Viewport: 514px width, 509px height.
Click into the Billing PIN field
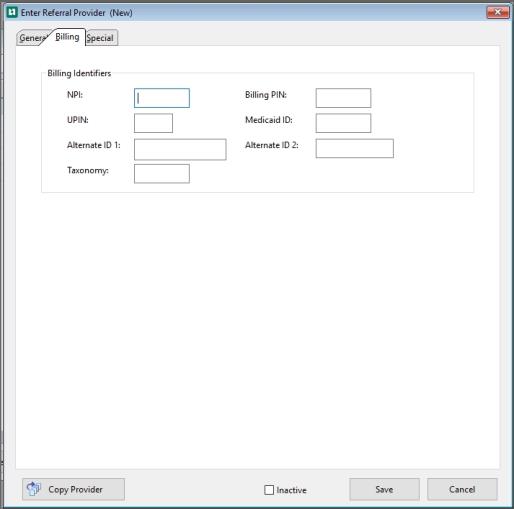pos(343,98)
